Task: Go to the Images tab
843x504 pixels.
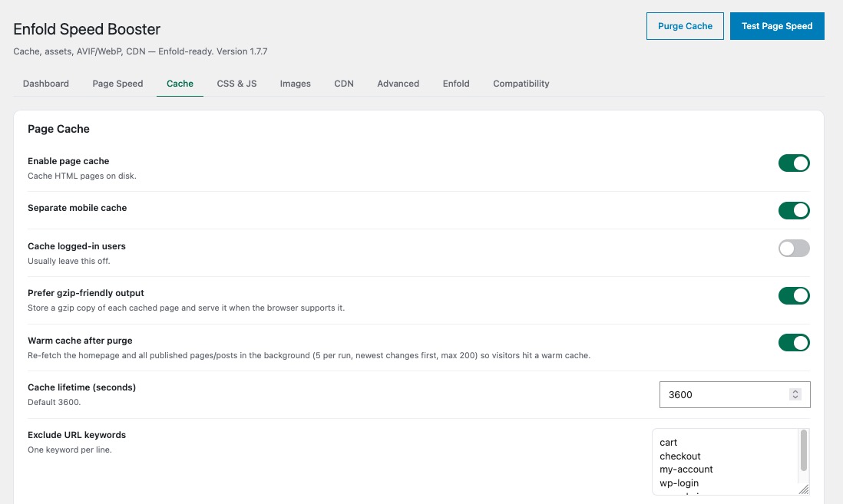Action: tap(295, 84)
